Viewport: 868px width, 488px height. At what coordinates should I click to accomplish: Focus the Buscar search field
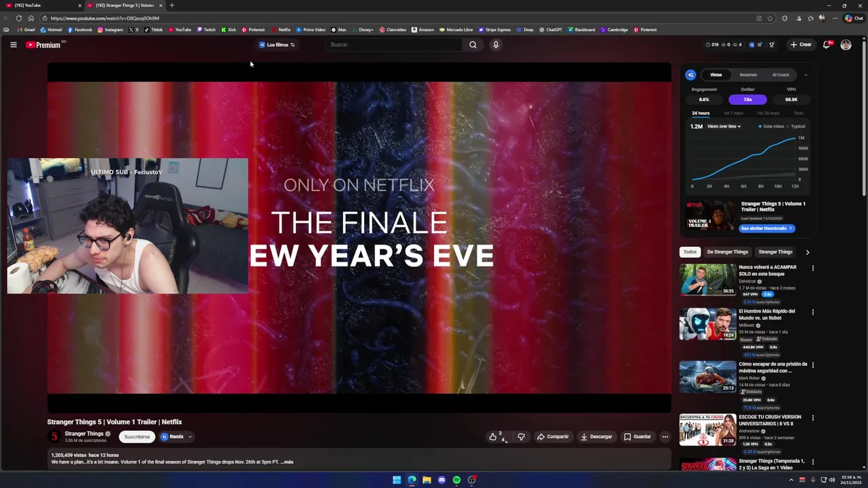[x=395, y=45]
